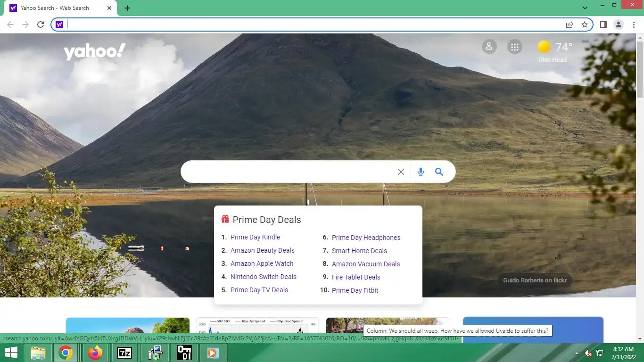Image resolution: width=644 pixels, height=362 pixels.
Task: Click the magnifier search button
Action: [439, 172]
